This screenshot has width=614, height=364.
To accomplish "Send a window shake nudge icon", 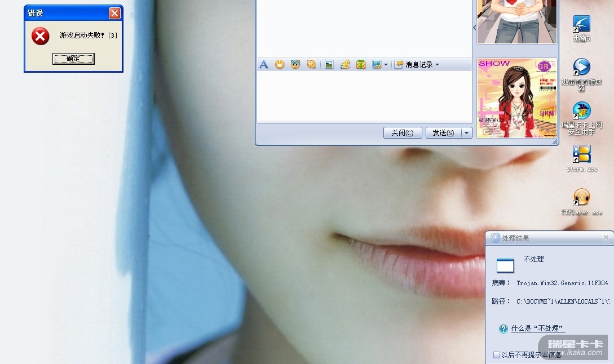I will 311,65.
